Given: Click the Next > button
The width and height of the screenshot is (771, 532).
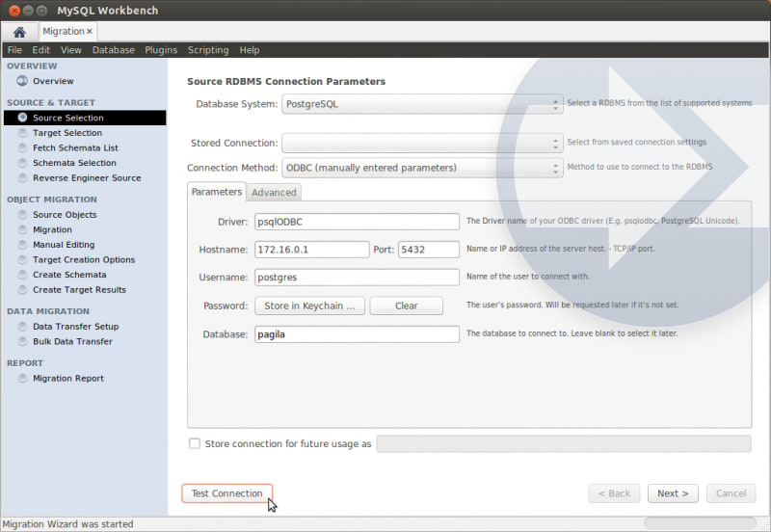Looking at the screenshot, I should (x=673, y=493).
